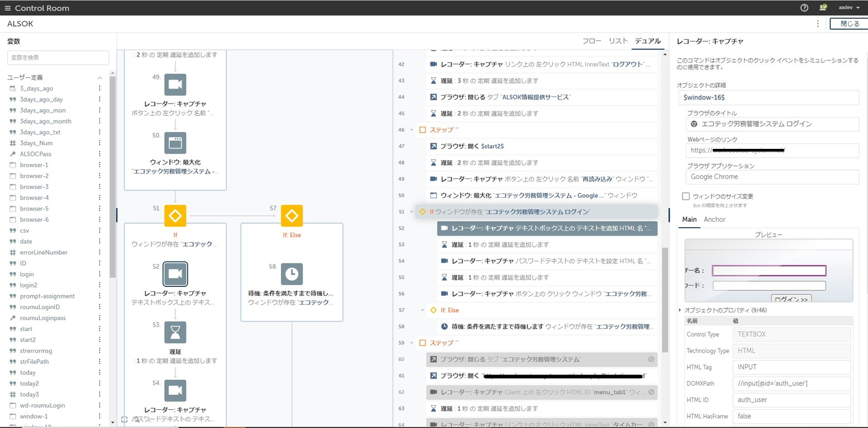Viewport: 868px width, 428px height.
Task: Click the preview thumbnail of login form
Action: (x=769, y=271)
